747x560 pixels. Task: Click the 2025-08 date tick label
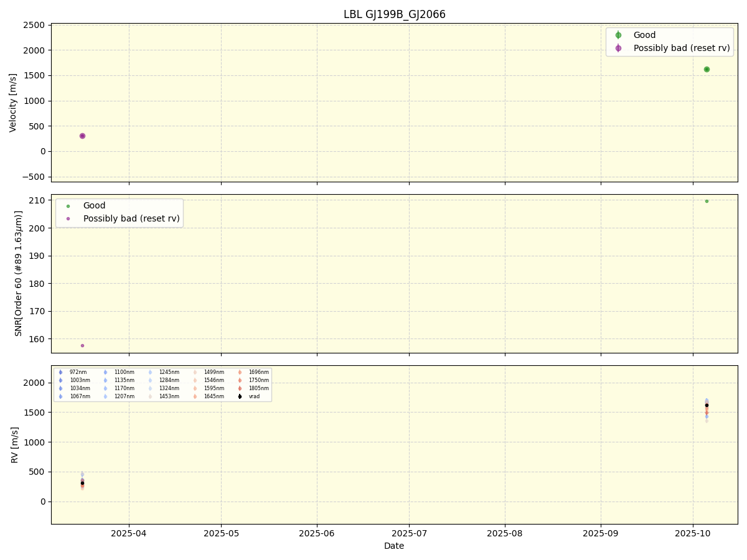tap(505, 533)
